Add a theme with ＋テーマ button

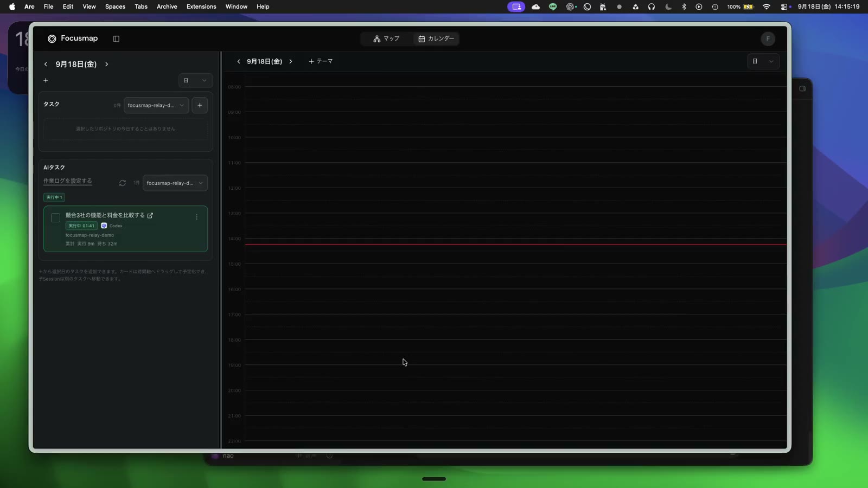pyautogui.click(x=321, y=62)
